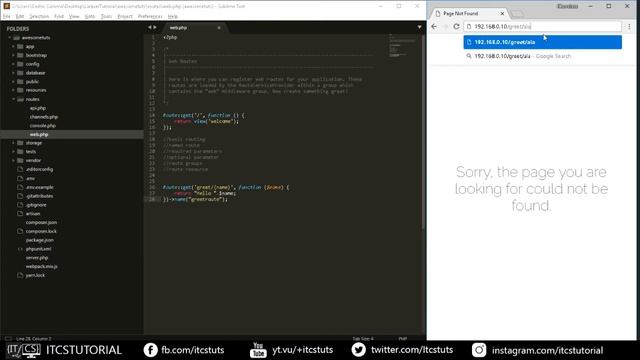Open a new Chrome tab

coord(518,14)
